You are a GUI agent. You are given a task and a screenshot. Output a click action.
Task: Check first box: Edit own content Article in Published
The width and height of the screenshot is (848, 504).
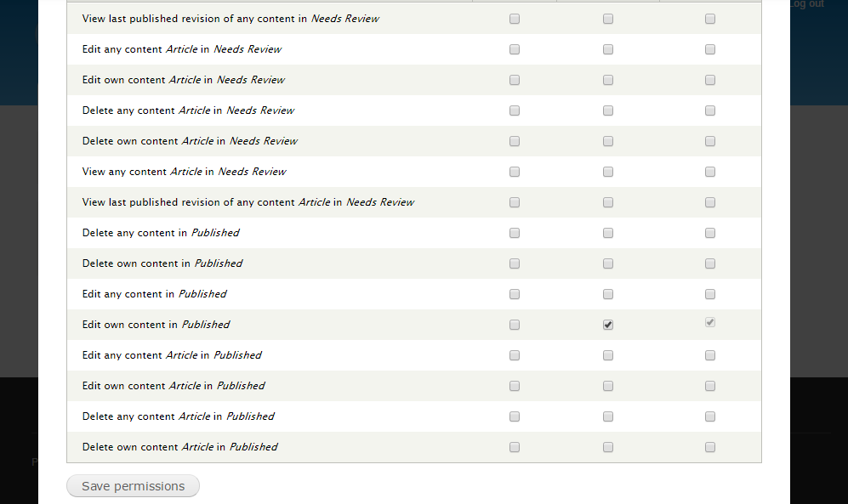pyautogui.click(x=515, y=386)
